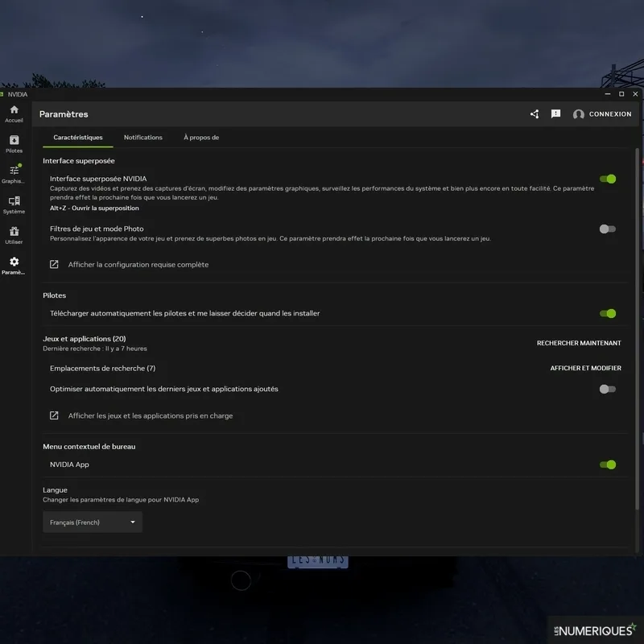Toggle automatic driver download switch
644x644 pixels.
608,314
